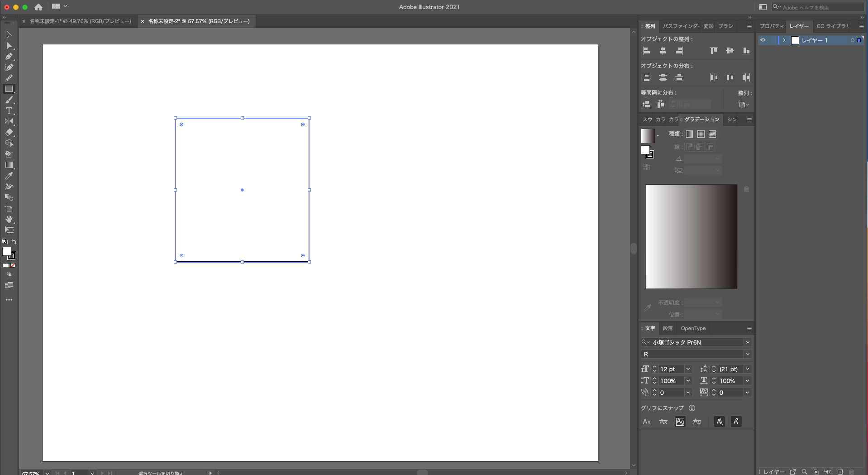Switch to プロパティ tab
868x475 pixels.
coord(772,26)
